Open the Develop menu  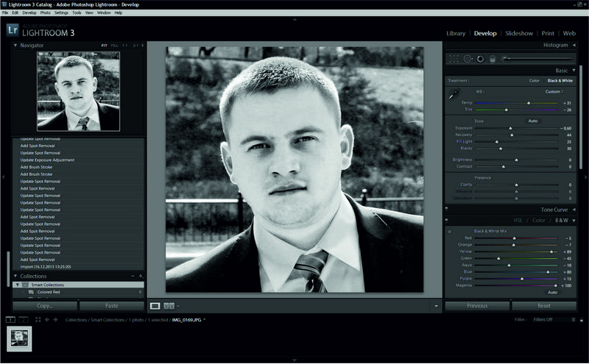(29, 13)
